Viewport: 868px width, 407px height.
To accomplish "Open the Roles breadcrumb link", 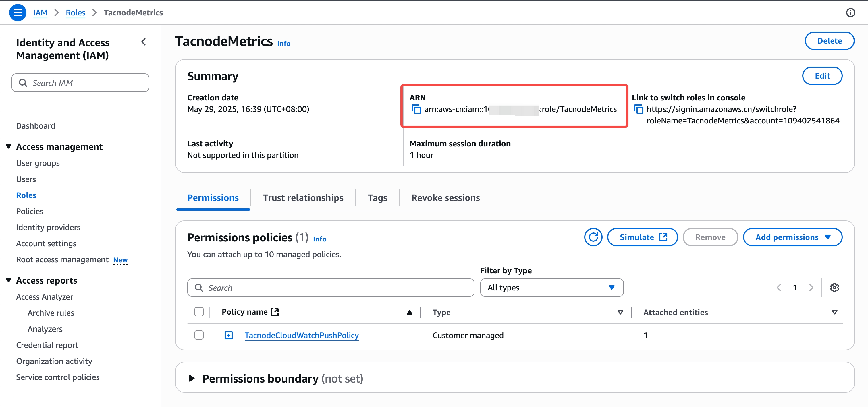I will [76, 13].
